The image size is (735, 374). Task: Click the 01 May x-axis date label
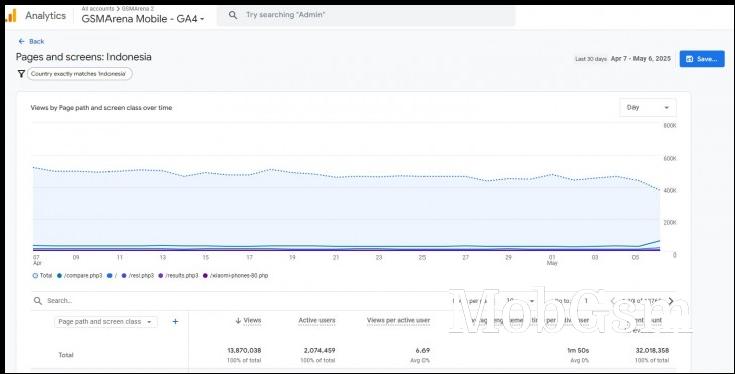tap(552, 260)
